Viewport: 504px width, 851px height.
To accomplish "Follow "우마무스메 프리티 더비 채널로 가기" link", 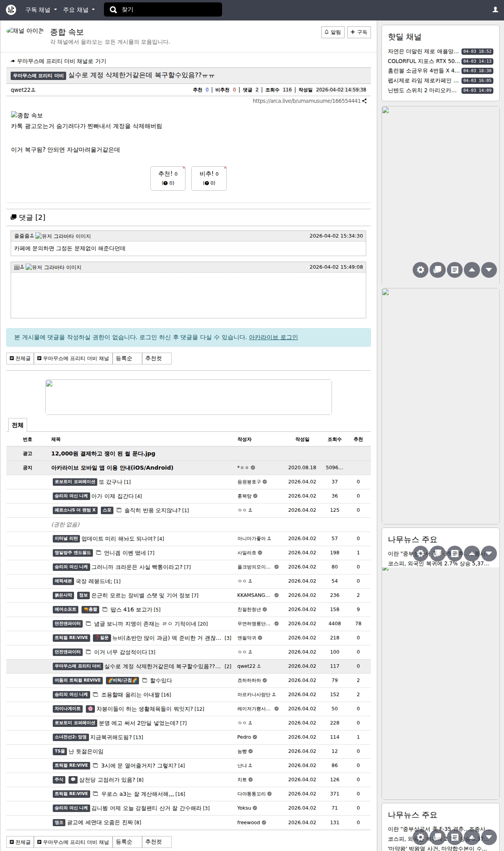I will pos(58,61).
